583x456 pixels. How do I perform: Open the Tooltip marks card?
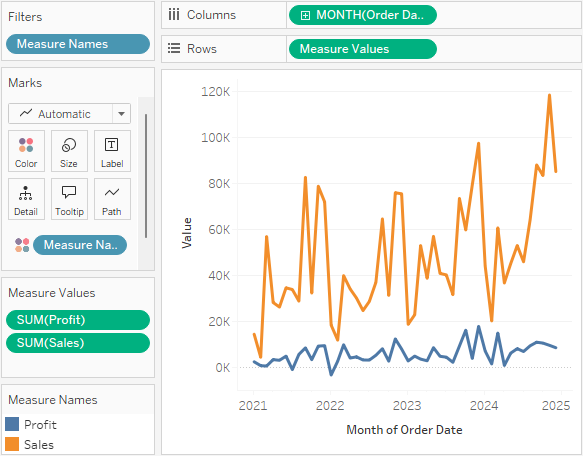[69, 199]
